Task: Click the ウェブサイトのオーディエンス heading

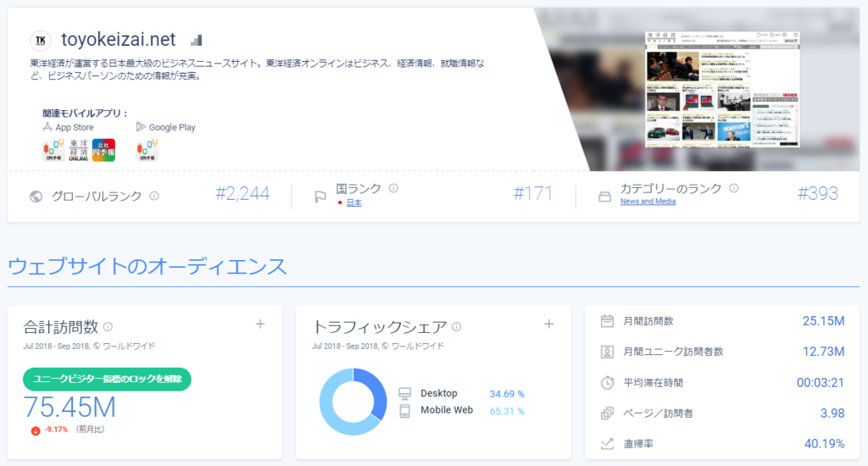Action: (147, 266)
